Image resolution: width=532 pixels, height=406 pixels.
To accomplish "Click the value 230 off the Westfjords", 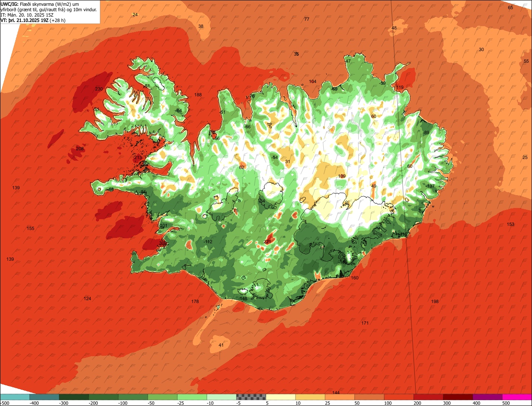I will (99, 89).
